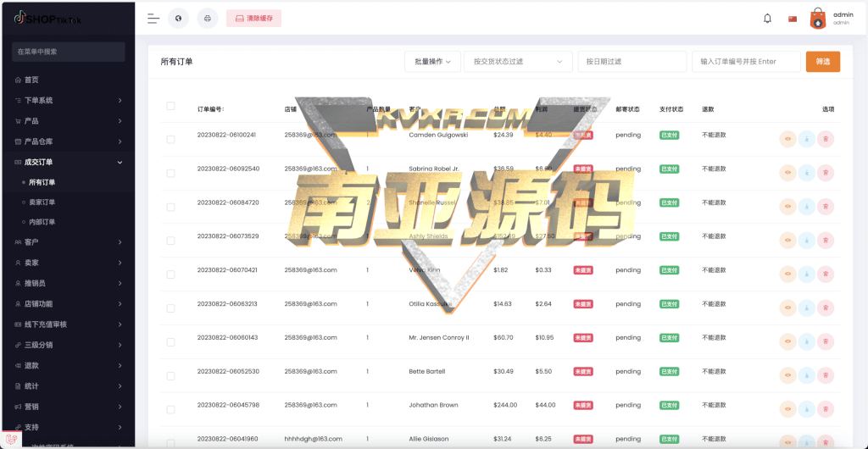
Task: Delete order 20230822-06100241
Action: [826, 139]
